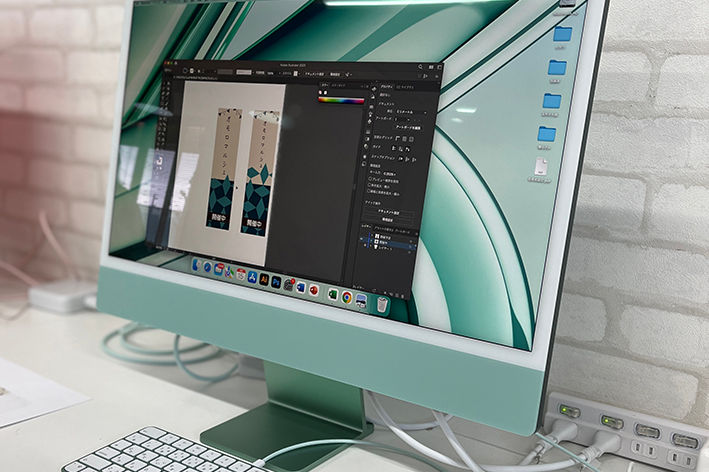Click the Show Grid icon in Properties
Screen dimensions: 709x472
tap(405, 139)
